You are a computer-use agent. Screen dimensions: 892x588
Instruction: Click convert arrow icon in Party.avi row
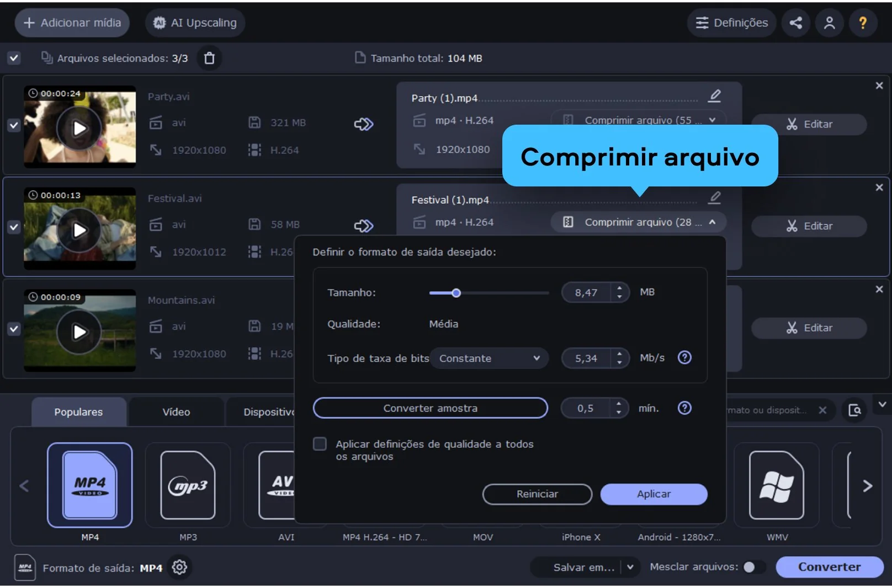pos(364,124)
